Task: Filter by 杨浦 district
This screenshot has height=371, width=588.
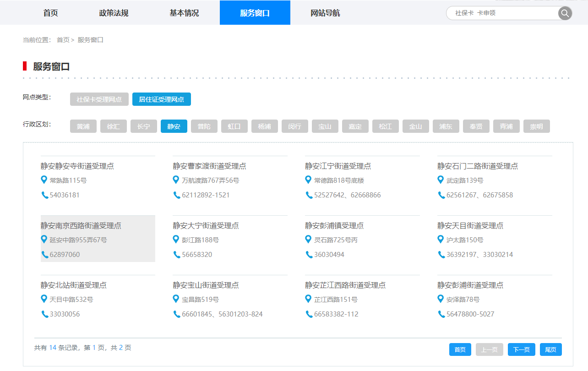Action: pos(265,126)
